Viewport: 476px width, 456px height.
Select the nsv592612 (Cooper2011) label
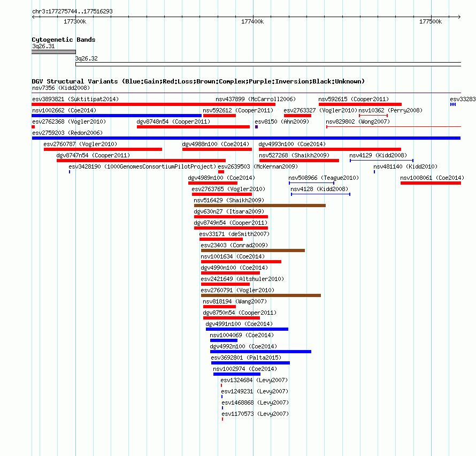click(x=238, y=110)
